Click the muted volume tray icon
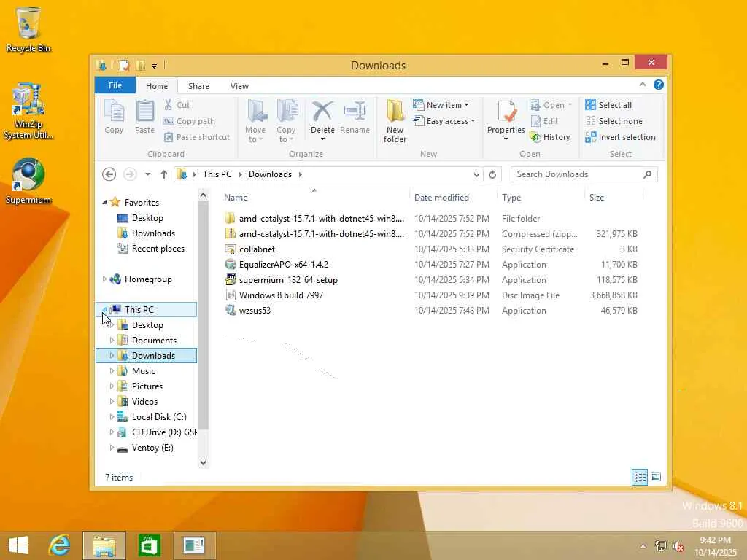Viewport: 747px width, 560px height. (x=678, y=545)
